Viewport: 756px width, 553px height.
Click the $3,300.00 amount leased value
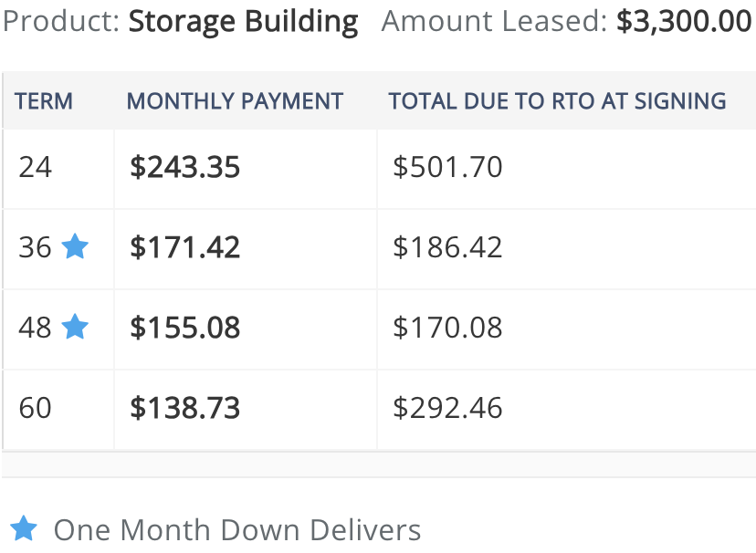point(684,21)
